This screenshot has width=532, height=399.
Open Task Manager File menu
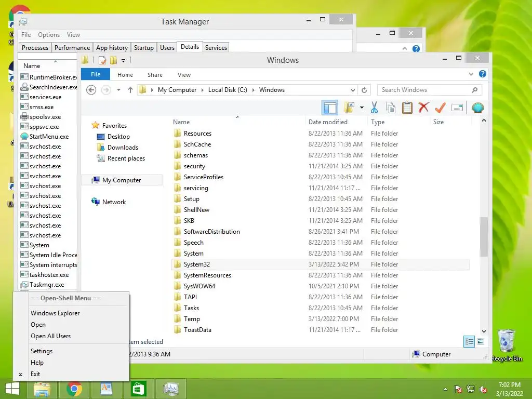pyautogui.click(x=26, y=35)
